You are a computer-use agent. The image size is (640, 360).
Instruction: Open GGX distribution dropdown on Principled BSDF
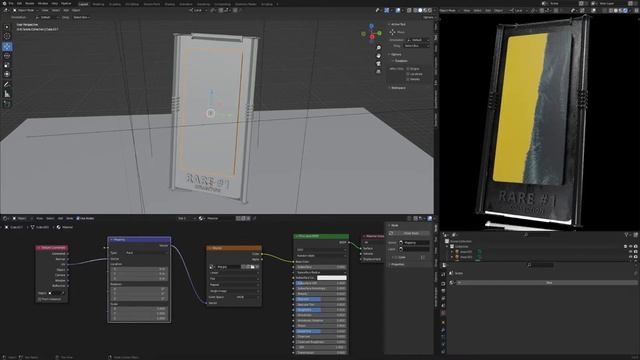click(x=321, y=250)
